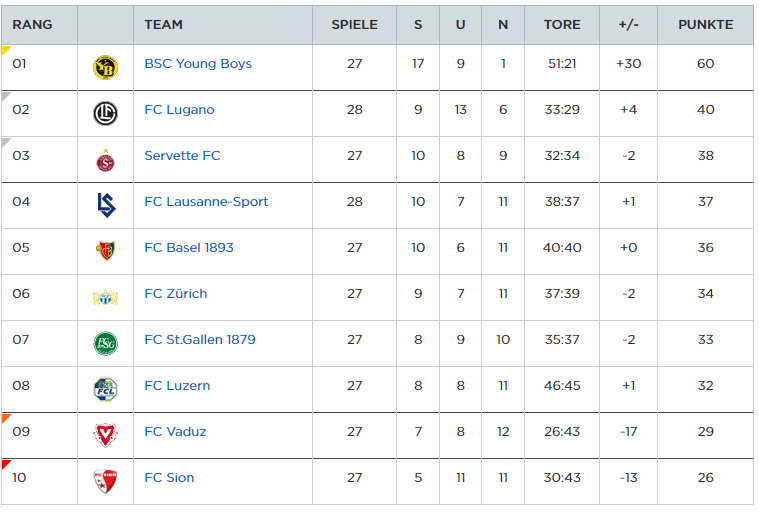Open the FC St.Gallen 1879 link
This screenshot has width=759, height=516.
click(x=200, y=339)
